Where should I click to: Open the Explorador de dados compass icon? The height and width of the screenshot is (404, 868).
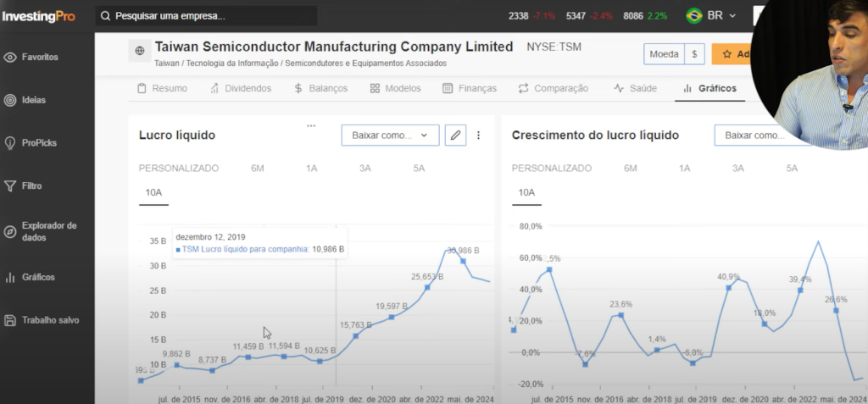(10, 232)
